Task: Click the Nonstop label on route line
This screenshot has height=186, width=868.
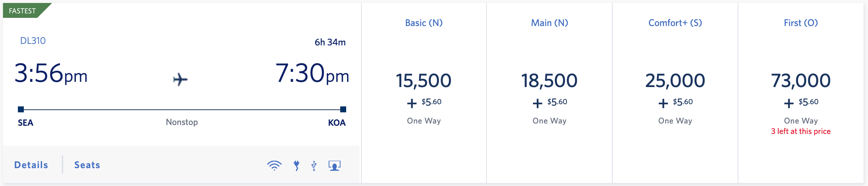Action: coord(182,122)
